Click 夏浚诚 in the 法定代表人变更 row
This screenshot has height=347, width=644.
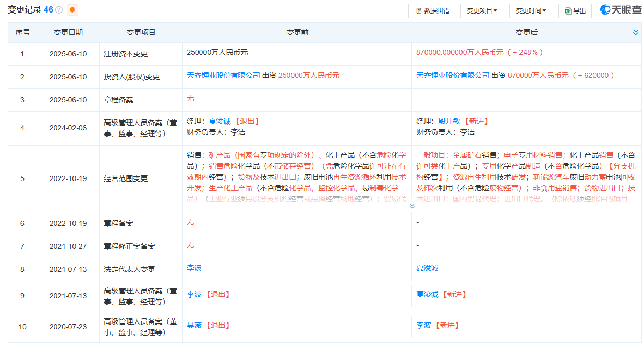[427, 268]
